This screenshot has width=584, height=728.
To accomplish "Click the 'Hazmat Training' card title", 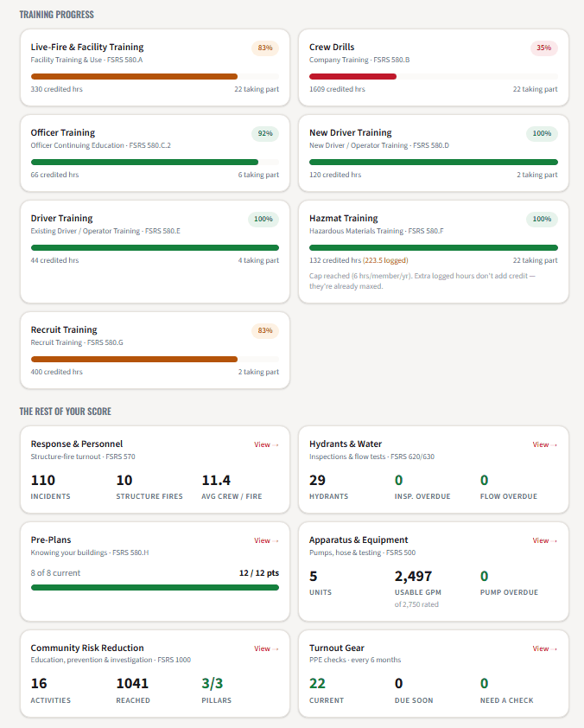I will 344,218.
